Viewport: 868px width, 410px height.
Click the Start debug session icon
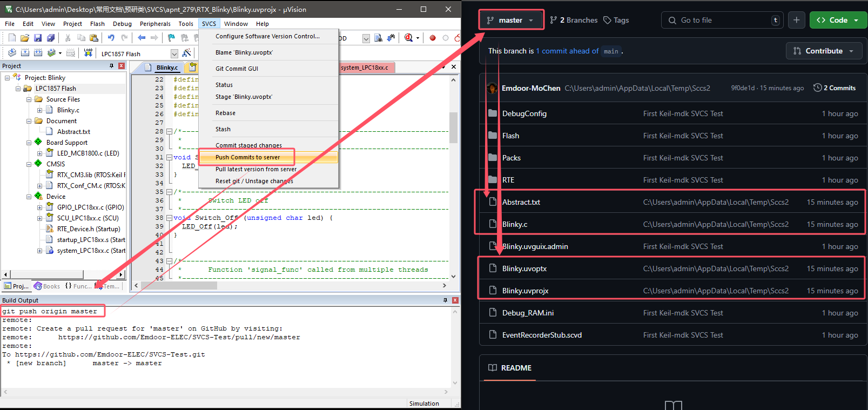(x=409, y=38)
